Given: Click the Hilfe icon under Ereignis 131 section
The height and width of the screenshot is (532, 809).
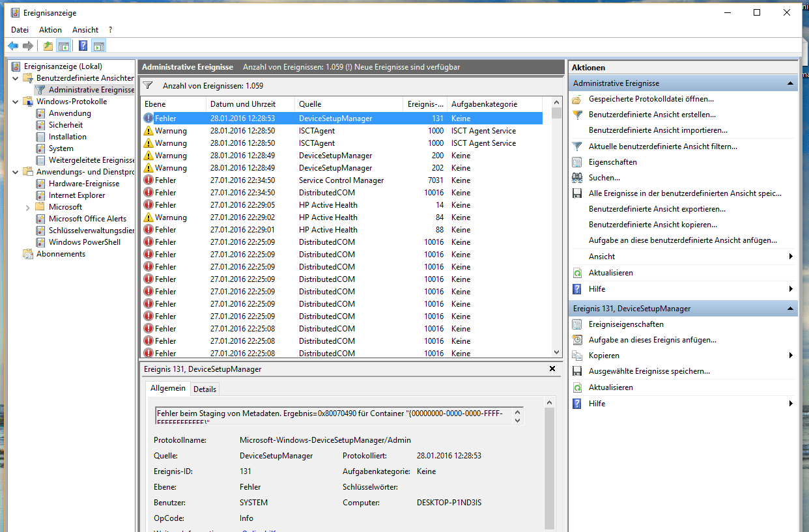Looking at the screenshot, I should point(576,404).
